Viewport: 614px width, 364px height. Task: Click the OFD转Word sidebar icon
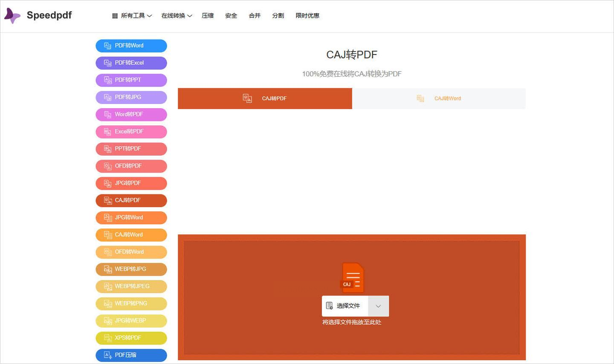coord(108,252)
